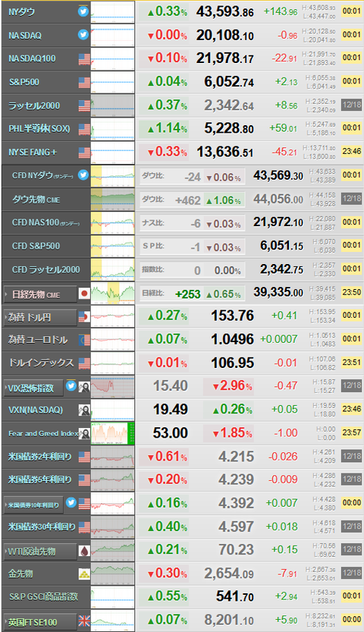Open the Fear and Greed Index mini chart
Image resolution: width=364 pixels, height=632 pixels.
[113, 433]
